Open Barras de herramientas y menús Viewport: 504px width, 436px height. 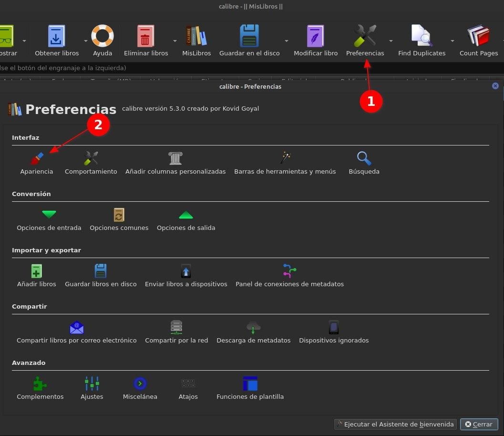coord(285,163)
